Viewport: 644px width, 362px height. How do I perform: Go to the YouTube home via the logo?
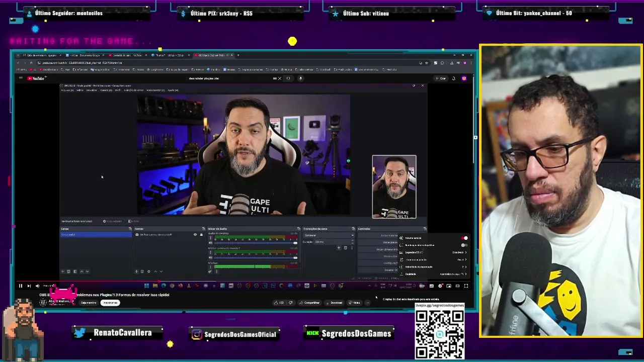point(36,78)
